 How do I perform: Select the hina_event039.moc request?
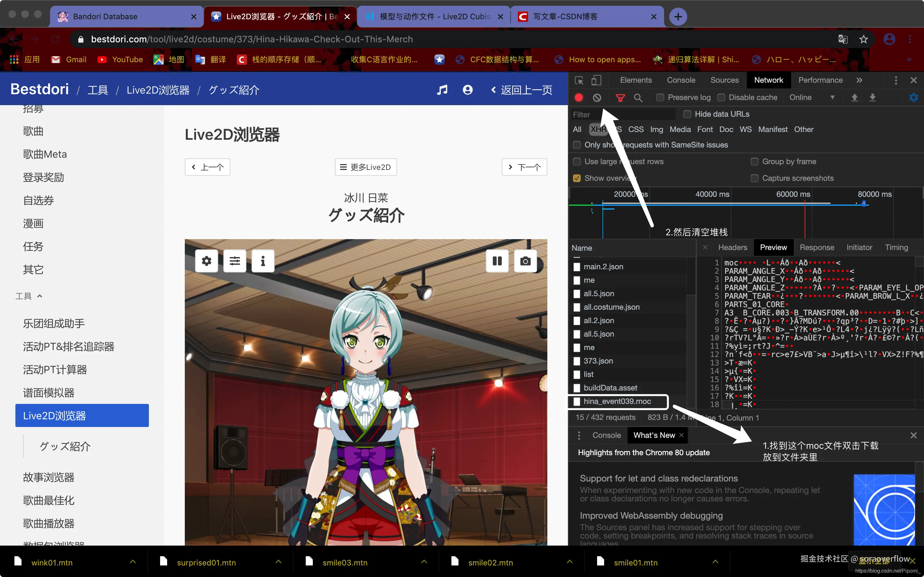617,401
